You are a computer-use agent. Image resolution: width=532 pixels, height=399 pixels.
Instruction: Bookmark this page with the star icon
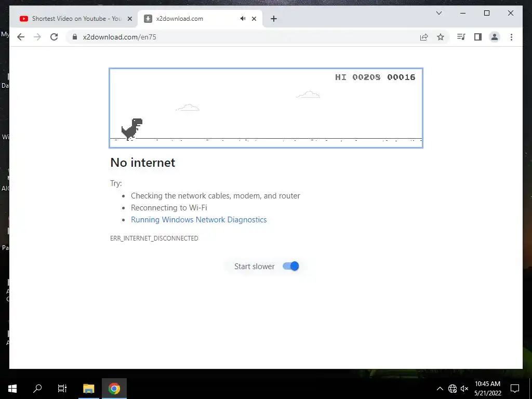point(441,37)
